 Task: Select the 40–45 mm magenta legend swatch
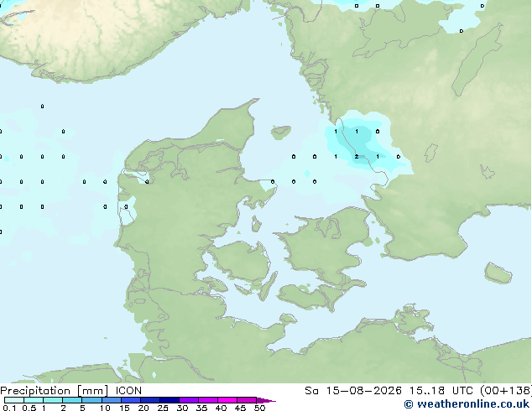(227, 400)
